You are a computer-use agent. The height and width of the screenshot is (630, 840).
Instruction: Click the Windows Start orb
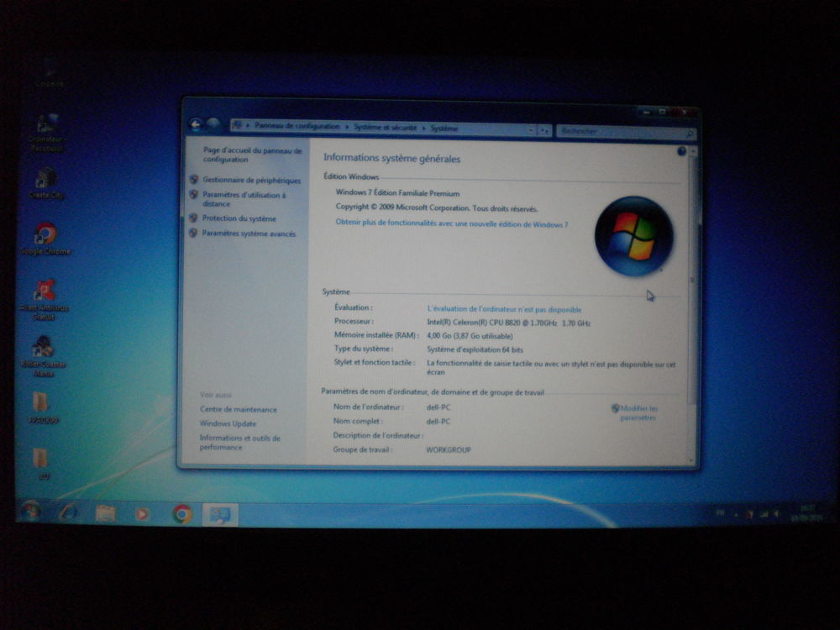[x=31, y=511]
